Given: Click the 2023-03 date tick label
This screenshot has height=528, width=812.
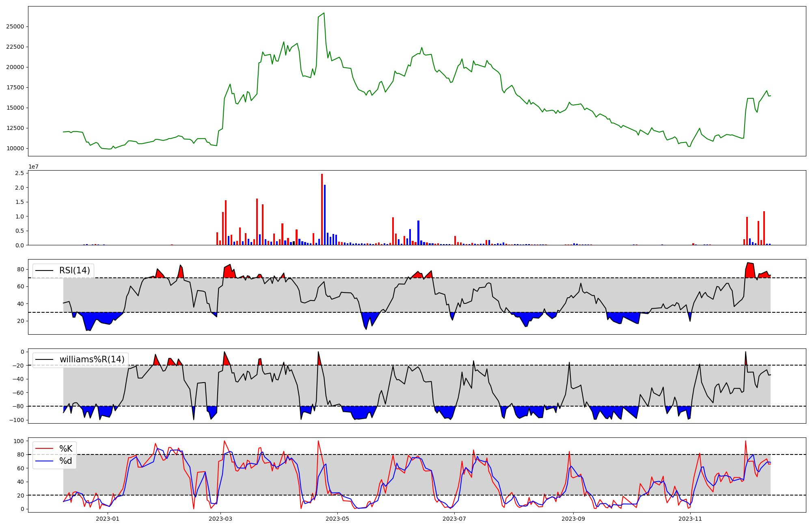Looking at the screenshot, I should tap(220, 519).
